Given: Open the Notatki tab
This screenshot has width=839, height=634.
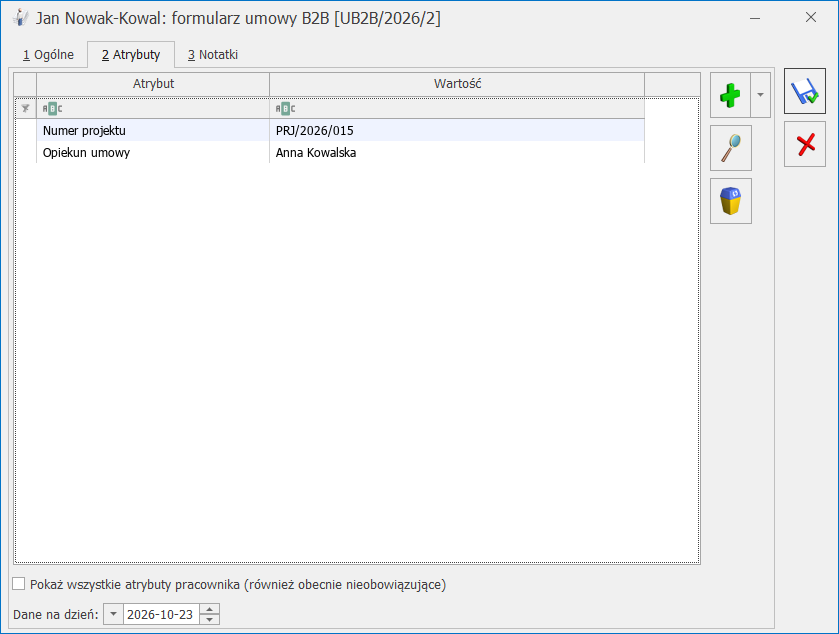Looking at the screenshot, I should tap(212, 55).
